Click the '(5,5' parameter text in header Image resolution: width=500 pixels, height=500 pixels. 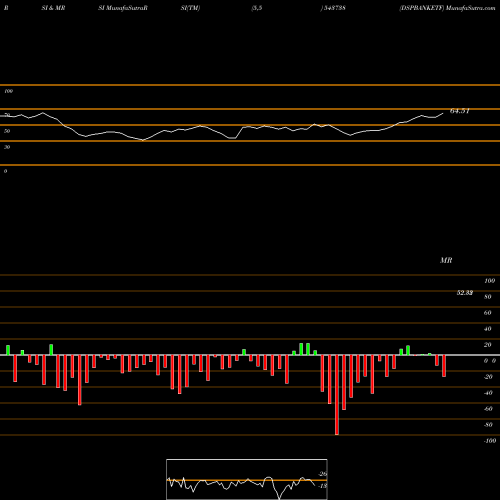tap(256, 8)
